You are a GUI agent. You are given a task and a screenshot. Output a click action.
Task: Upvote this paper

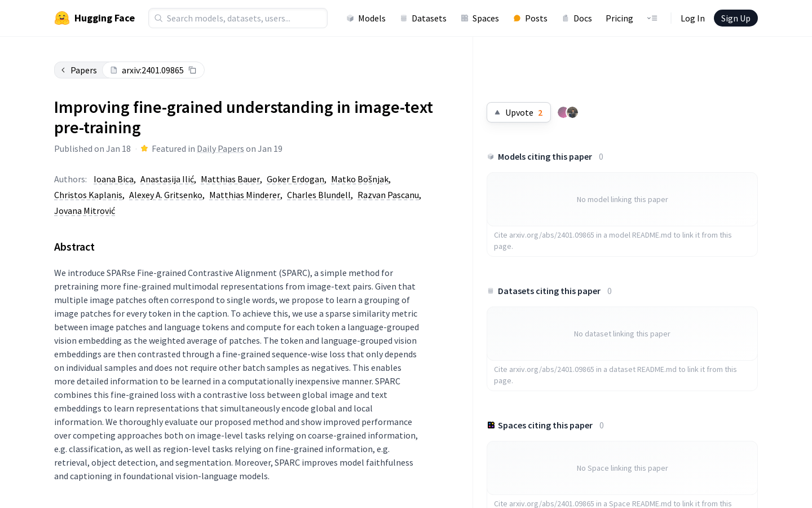519,112
